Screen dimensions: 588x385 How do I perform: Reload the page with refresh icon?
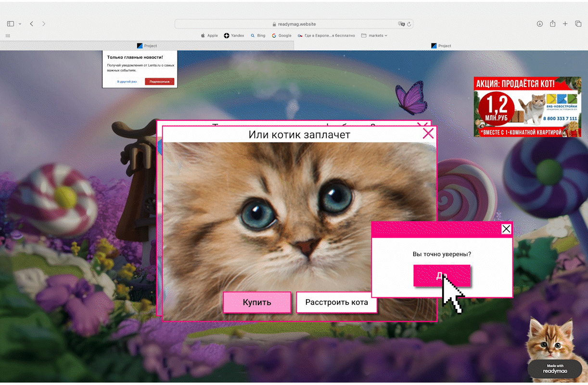[x=409, y=24]
